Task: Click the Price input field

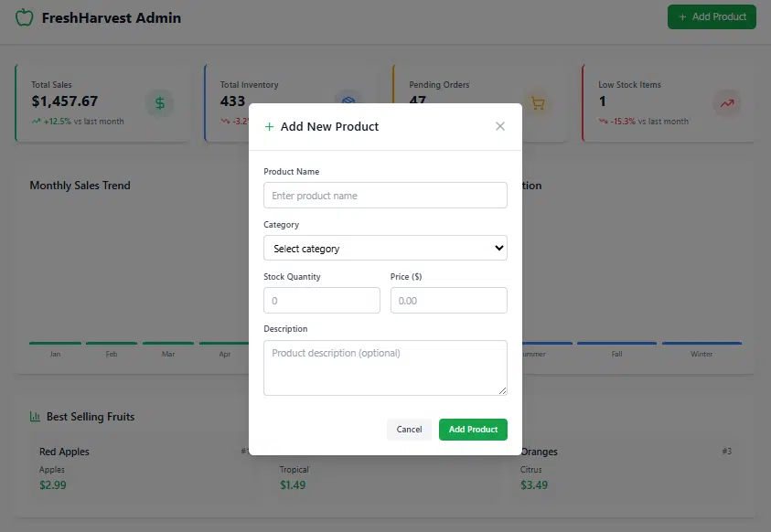Action: point(448,300)
